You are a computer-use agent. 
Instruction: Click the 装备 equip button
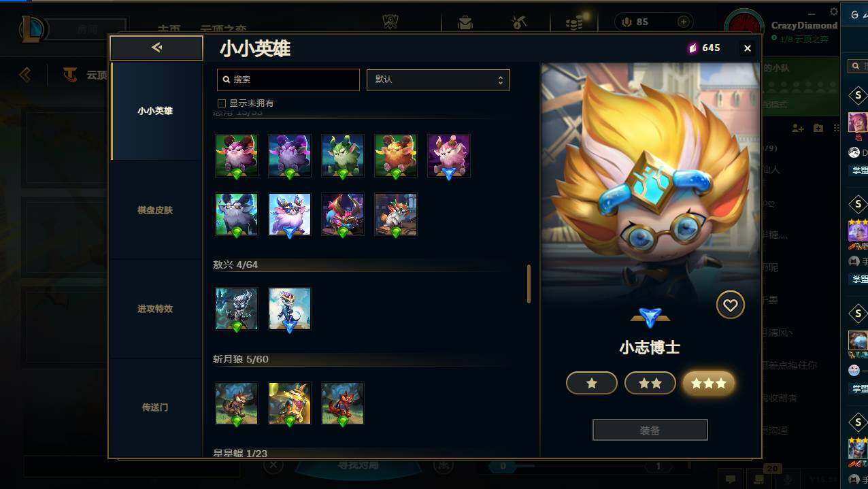(x=650, y=430)
